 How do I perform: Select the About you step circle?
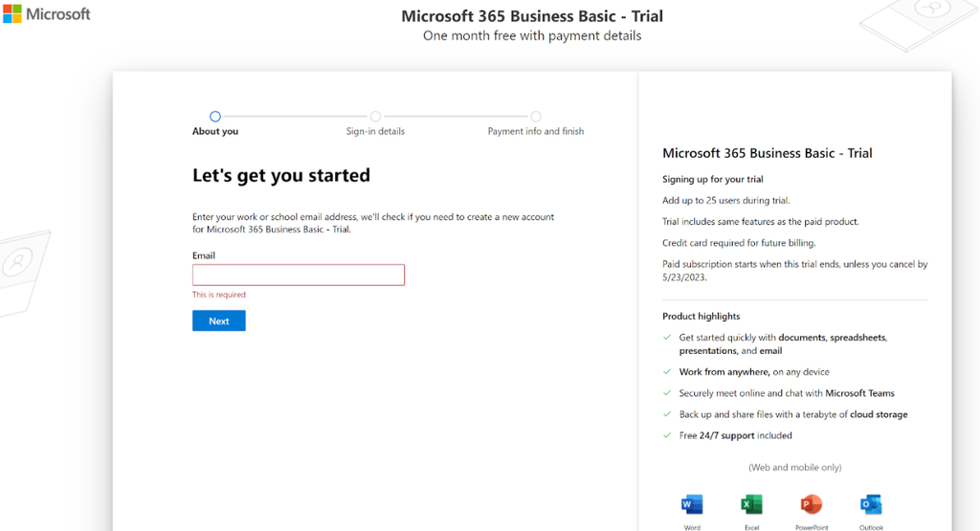click(x=215, y=116)
